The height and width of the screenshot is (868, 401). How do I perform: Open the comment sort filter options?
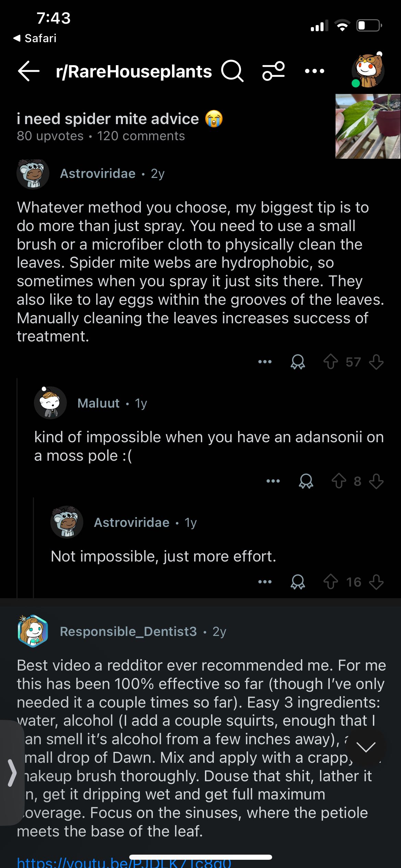point(273,71)
